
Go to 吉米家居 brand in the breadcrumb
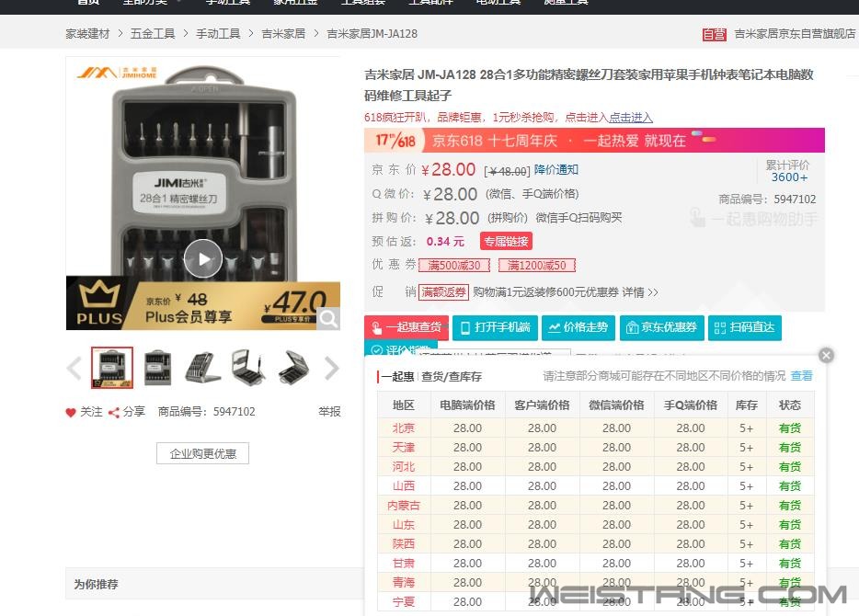pyautogui.click(x=283, y=34)
